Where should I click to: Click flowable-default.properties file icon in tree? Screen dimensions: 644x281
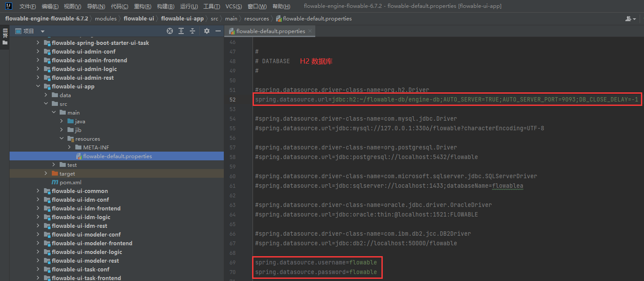click(x=79, y=156)
